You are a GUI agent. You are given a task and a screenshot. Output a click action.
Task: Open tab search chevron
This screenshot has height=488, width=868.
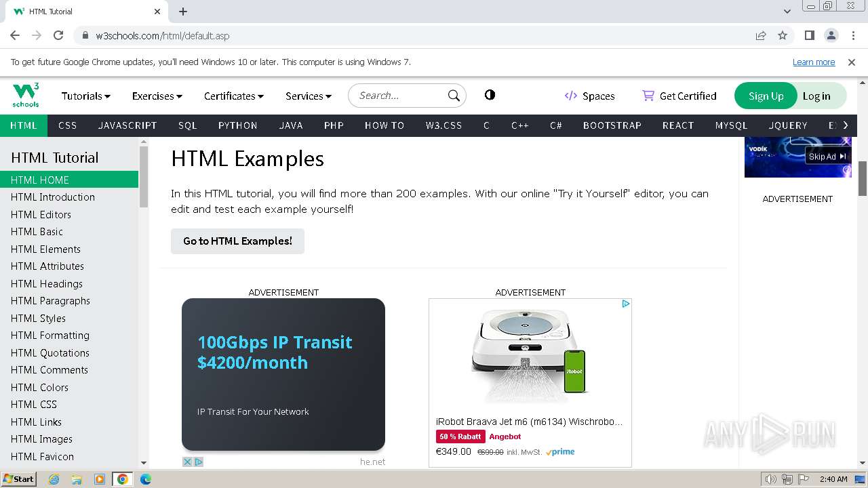click(x=787, y=12)
